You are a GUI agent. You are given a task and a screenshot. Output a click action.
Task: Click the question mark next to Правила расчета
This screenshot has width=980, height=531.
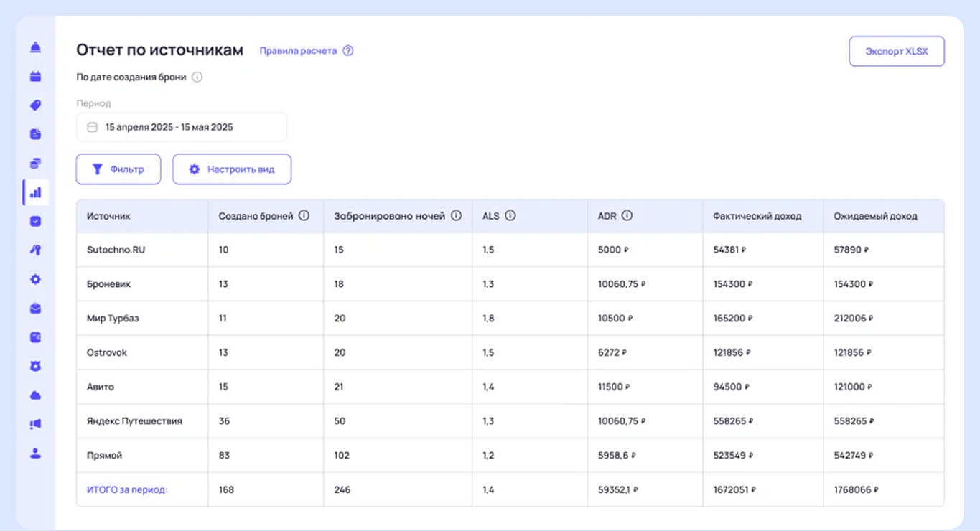(348, 51)
